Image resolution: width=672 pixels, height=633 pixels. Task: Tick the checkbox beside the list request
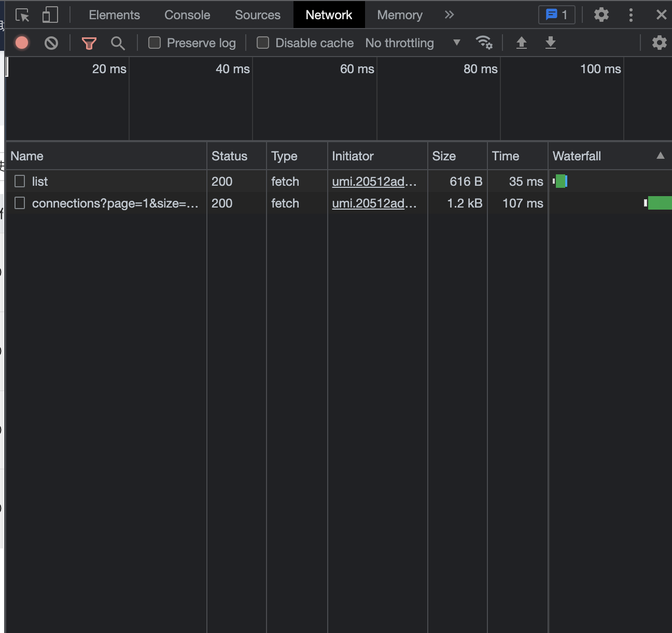pyautogui.click(x=20, y=181)
